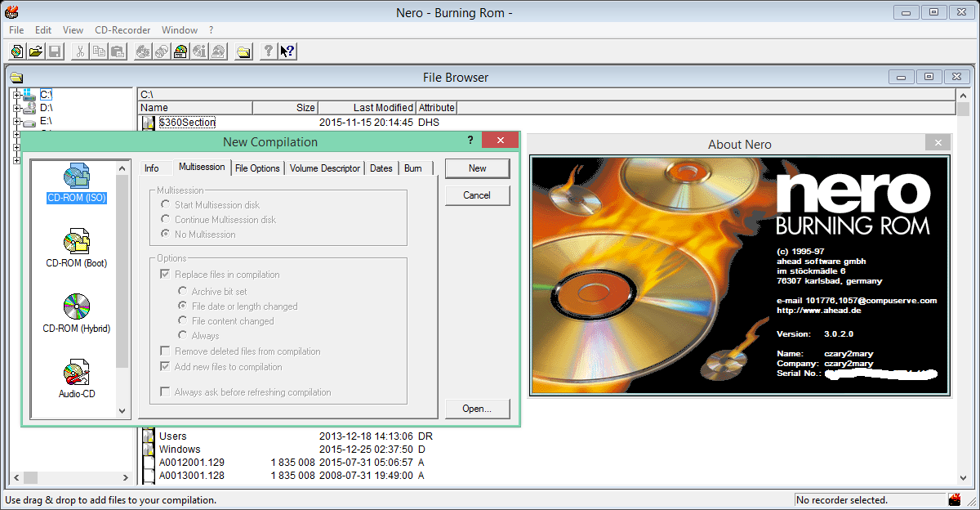Click the Open... button
Image resolution: width=980 pixels, height=510 pixels.
pyautogui.click(x=478, y=409)
